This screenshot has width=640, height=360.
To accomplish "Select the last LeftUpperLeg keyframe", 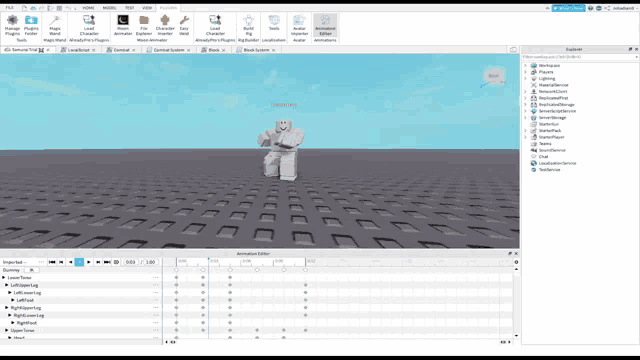I will (x=305, y=285).
